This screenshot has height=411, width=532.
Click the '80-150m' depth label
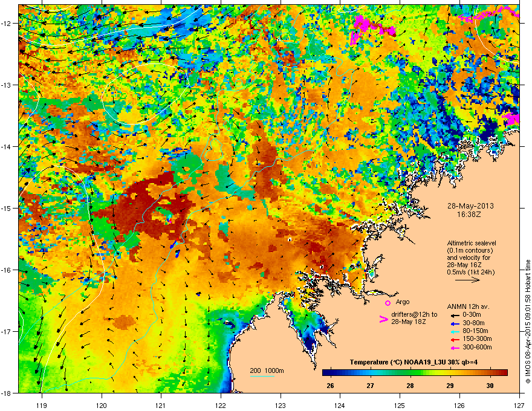pos(475,331)
